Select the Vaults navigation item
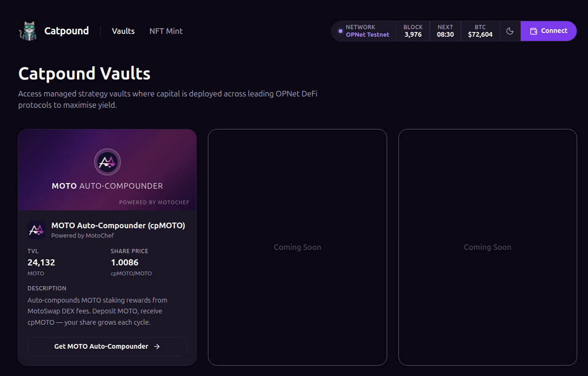Screen dimensions: 588x376 click(123, 31)
